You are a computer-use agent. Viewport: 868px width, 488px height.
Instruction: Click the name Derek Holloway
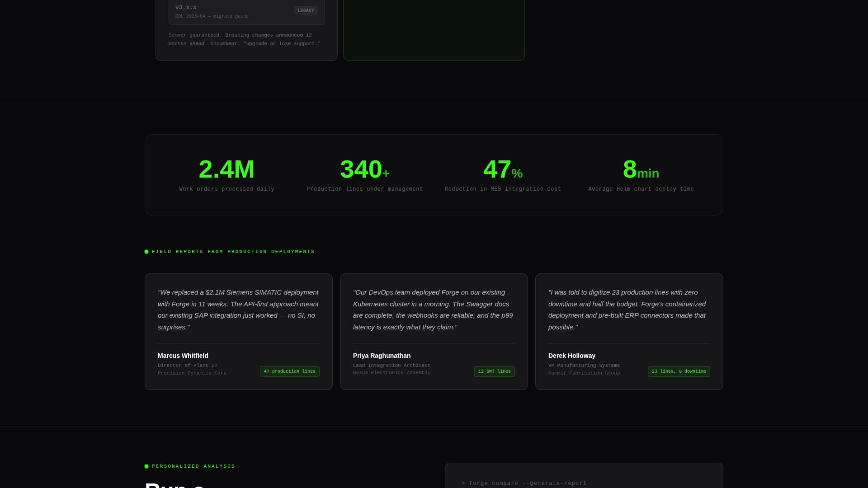click(x=572, y=356)
